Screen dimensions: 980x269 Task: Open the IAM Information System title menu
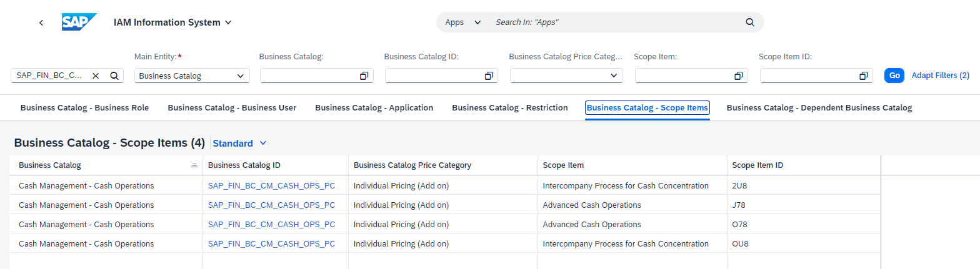pyautogui.click(x=172, y=22)
